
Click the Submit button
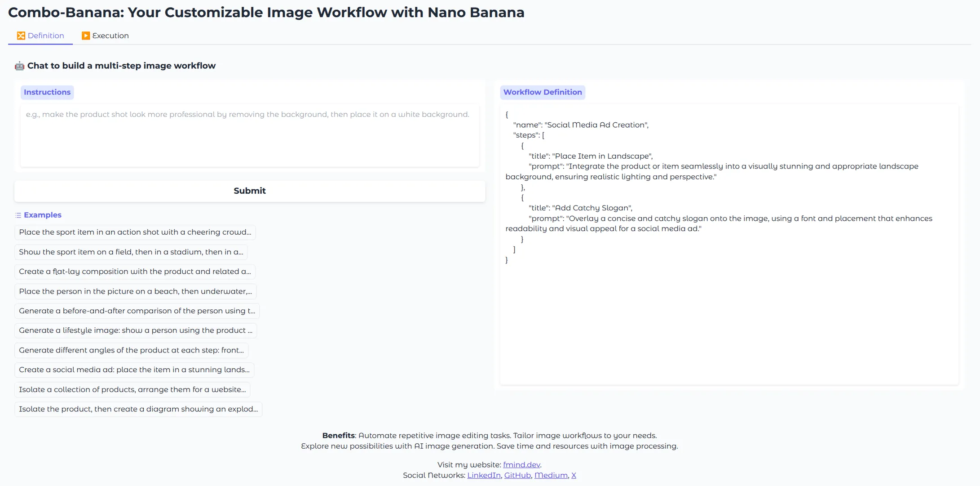click(250, 191)
